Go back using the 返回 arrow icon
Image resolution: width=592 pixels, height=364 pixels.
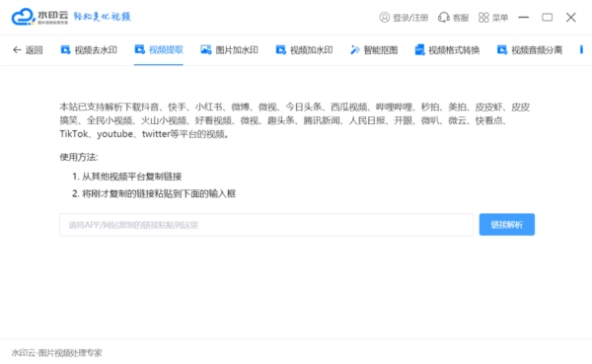pos(17,50)
